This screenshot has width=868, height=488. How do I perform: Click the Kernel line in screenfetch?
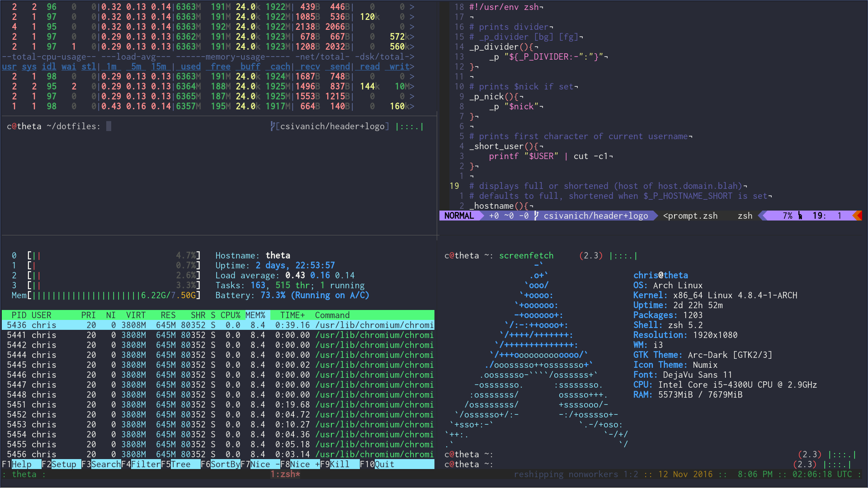pos(715,295)
